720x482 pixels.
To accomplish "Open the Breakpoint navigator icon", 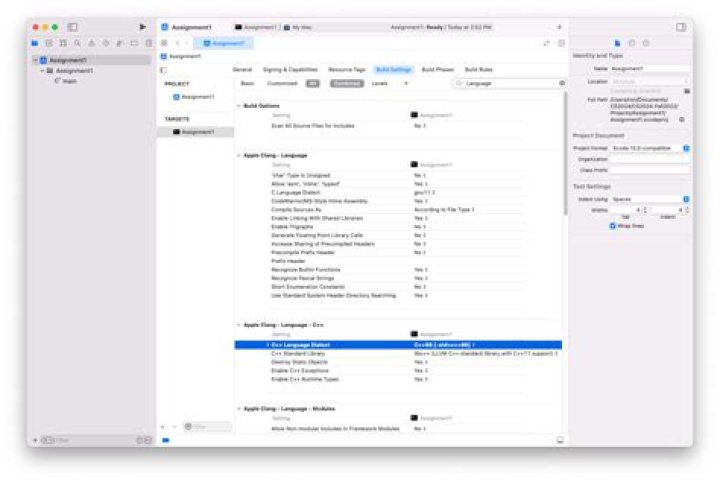I will 134,43.
